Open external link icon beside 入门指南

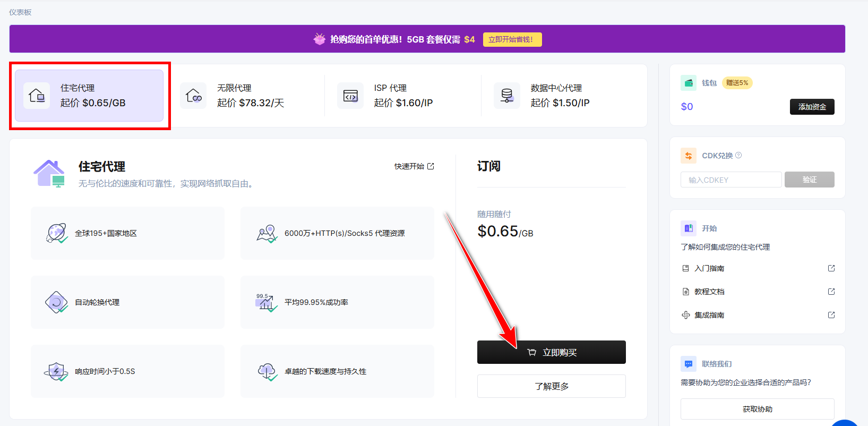click(831, 268)
